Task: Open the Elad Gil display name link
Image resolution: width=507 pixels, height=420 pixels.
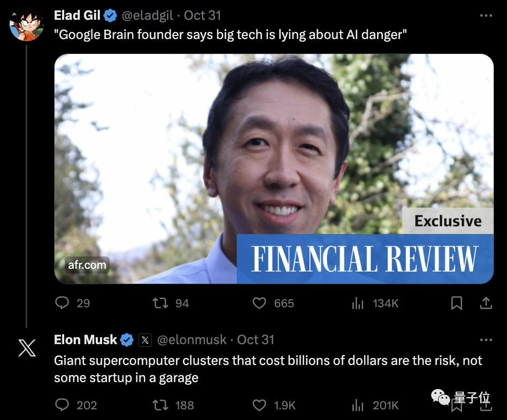Action: pos(77,15)
